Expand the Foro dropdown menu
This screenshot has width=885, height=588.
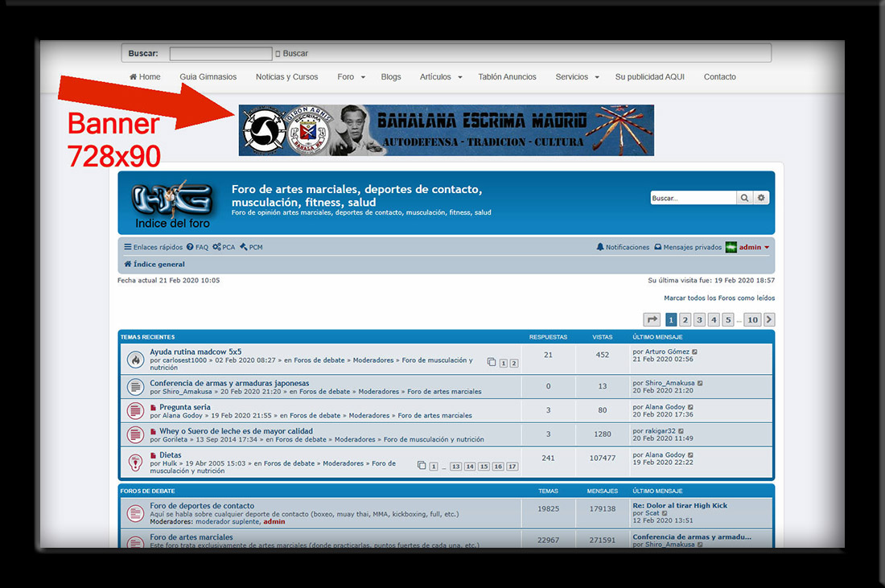(x=351, y=77)
